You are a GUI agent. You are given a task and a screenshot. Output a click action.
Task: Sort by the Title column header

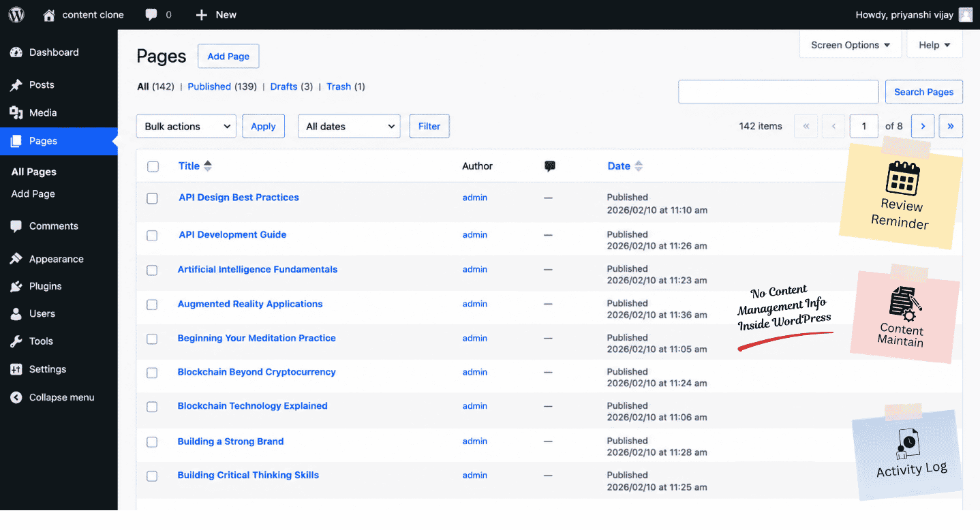pos(189,166)
